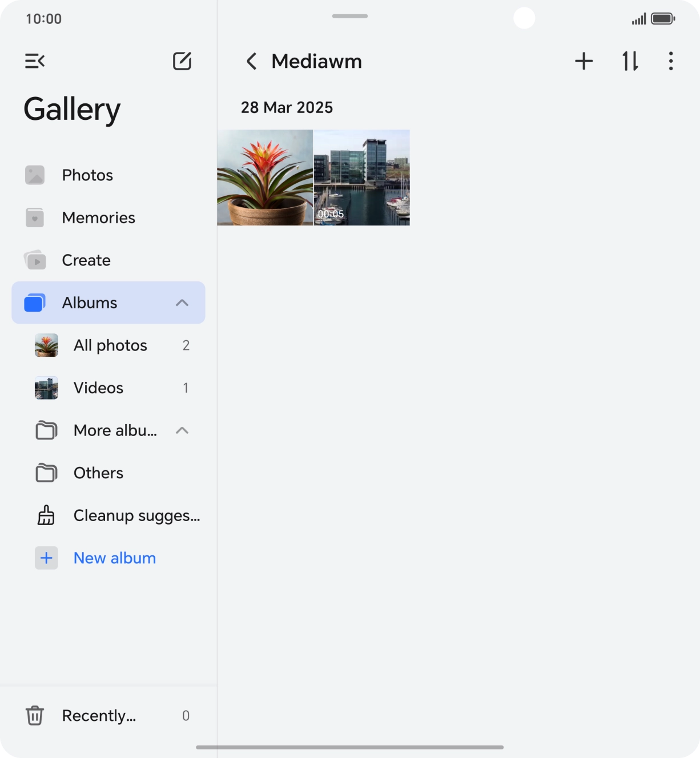The width and height of the screenshot is (700, 758).
Task: Open the sort order icon
Action: pyautogui.click(x=630, y=61)
